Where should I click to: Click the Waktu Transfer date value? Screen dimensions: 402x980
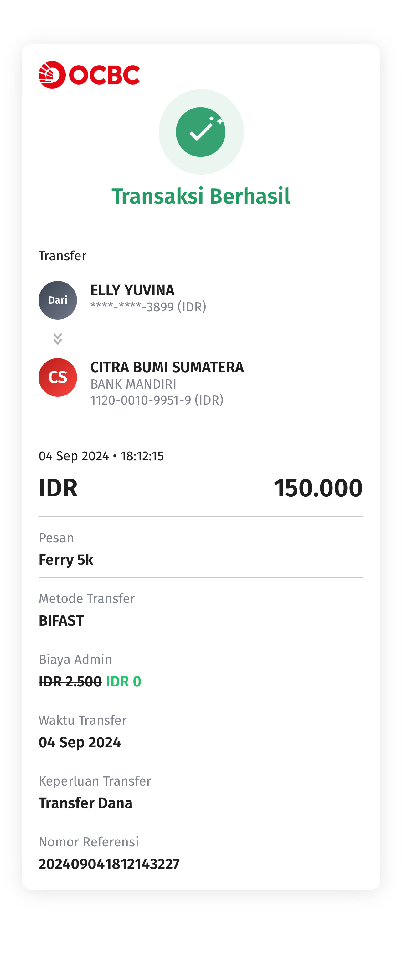[x=80, y=743]
